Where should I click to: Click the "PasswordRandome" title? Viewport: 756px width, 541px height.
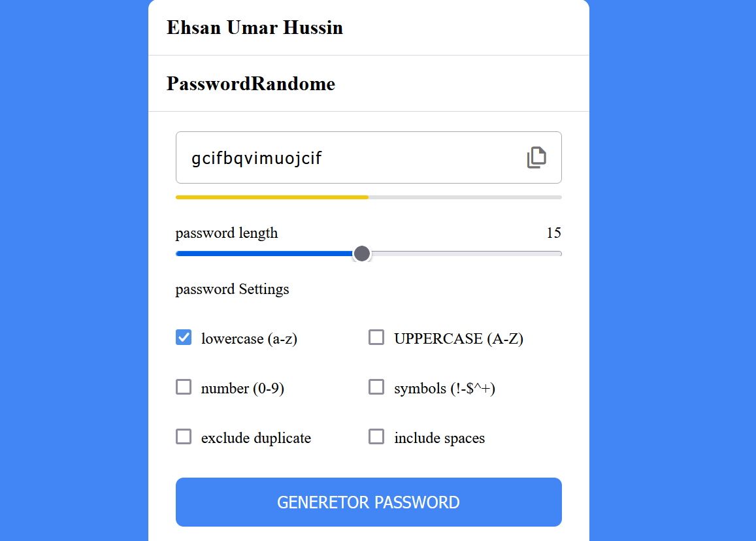pos(251,84)
